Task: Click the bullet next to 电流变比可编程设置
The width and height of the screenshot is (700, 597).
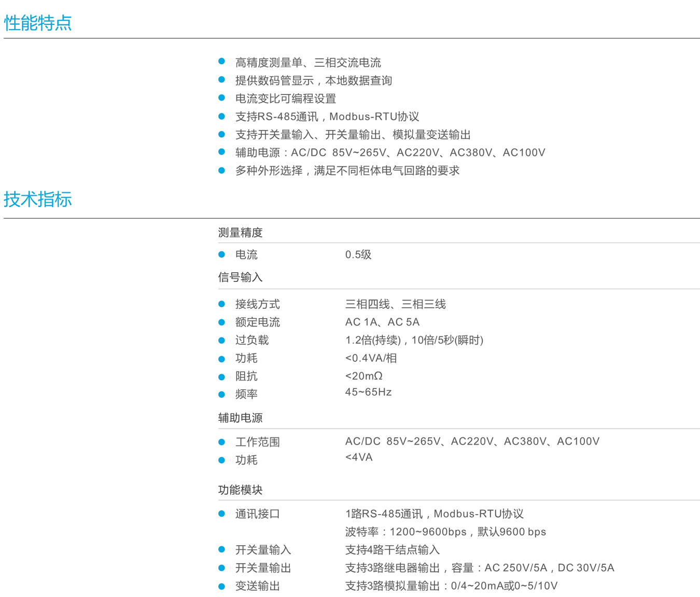Action: pos(222,98)
